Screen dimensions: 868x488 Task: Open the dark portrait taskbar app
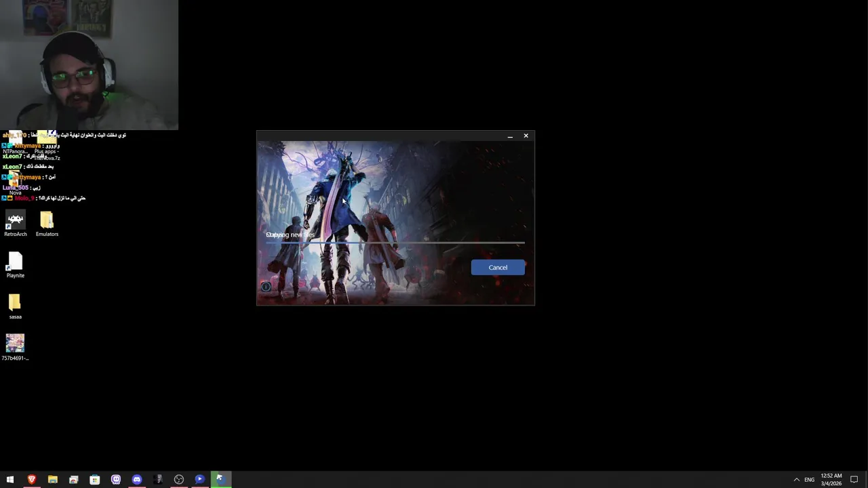click(158, 479)
